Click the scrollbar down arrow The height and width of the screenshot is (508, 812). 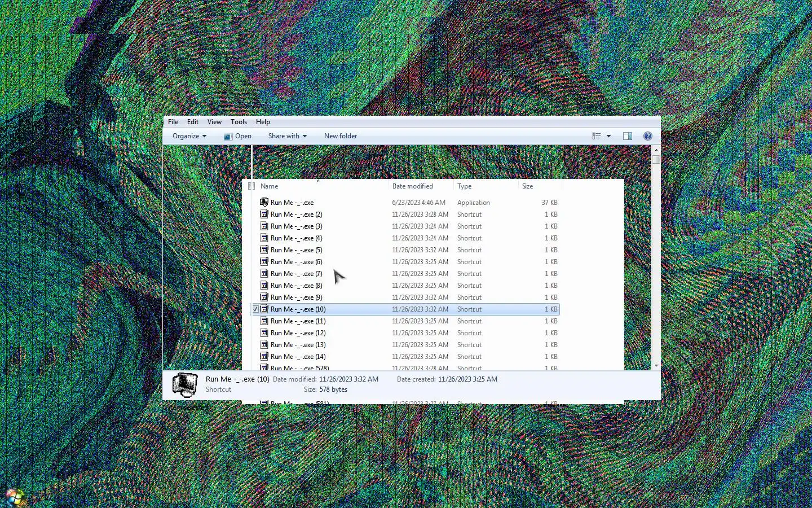(x=656, y=366)
